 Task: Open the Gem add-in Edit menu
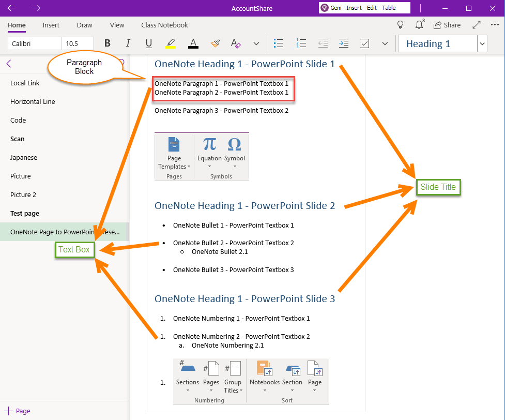pos(372,8)
